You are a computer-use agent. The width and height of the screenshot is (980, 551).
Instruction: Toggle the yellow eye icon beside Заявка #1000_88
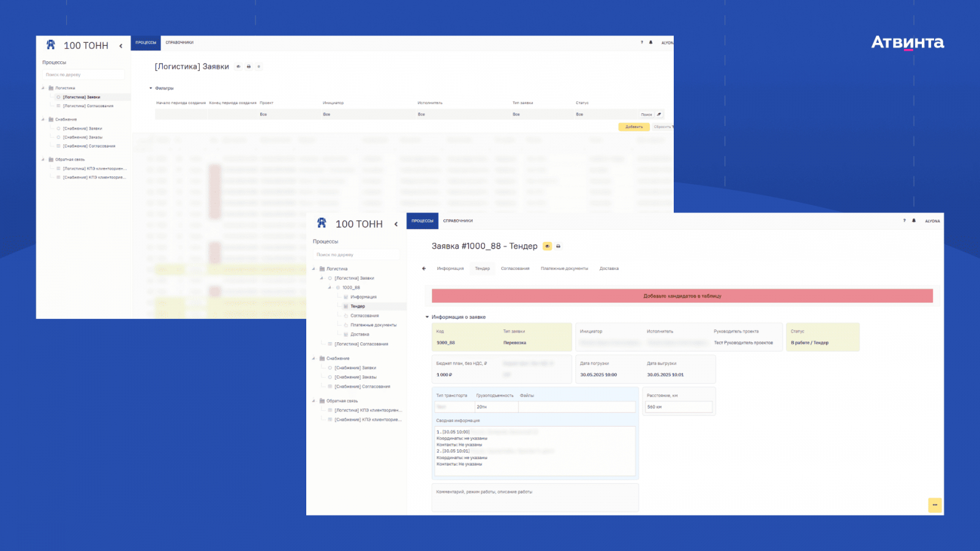click(x=547, y=246)
